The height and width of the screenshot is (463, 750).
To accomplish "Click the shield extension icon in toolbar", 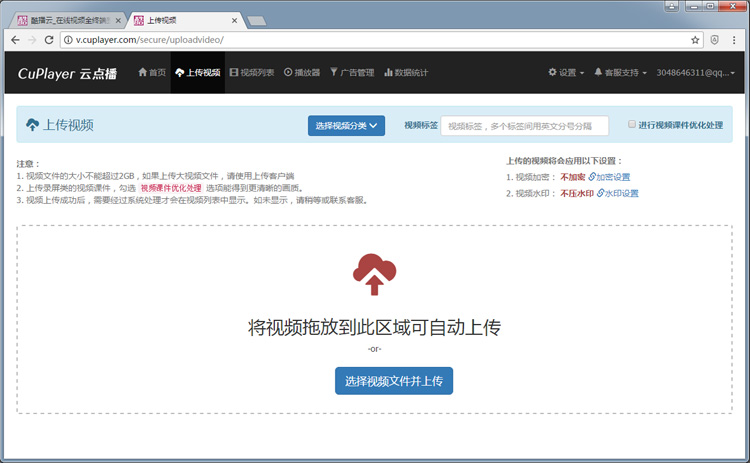I will coord(715,40).
